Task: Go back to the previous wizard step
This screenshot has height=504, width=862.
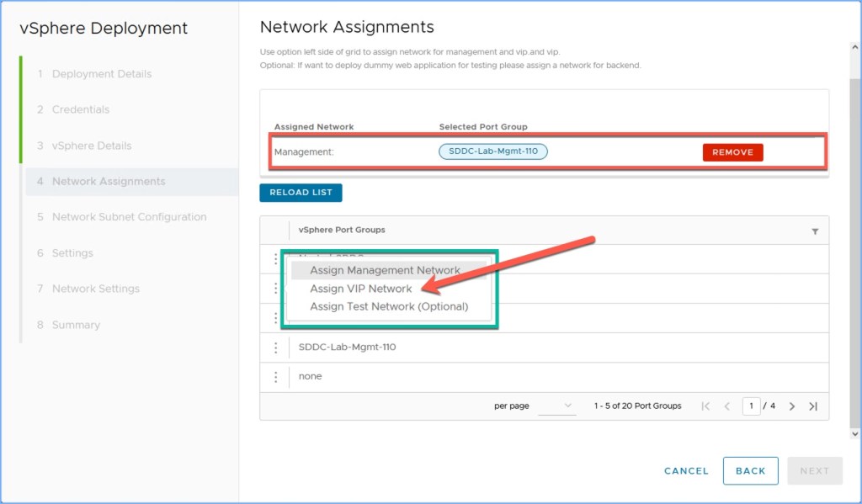Action: click(x=750, y=471)
